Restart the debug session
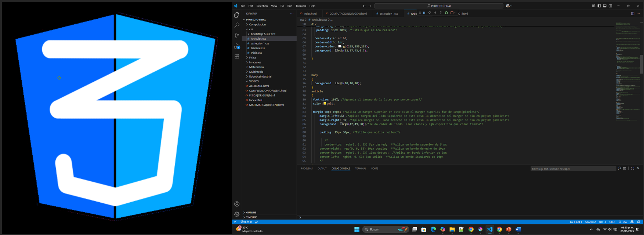 tap(446, 13)
